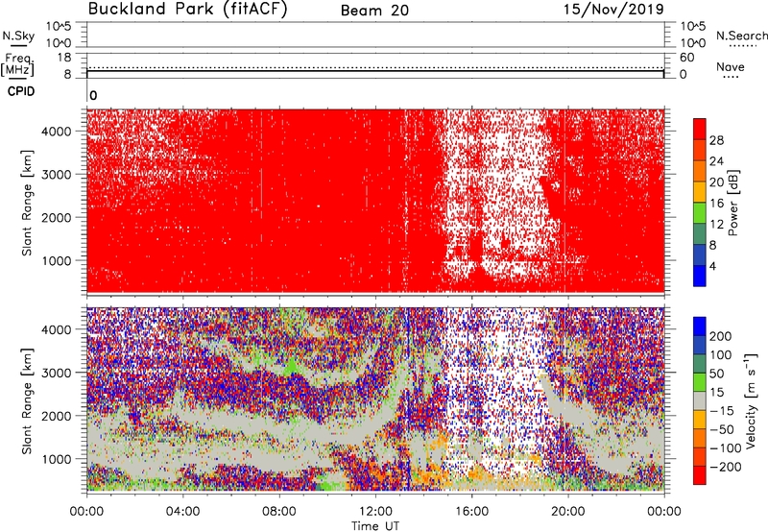
Task: Click the CPID value "0"
Action: [x=93, y=96]
